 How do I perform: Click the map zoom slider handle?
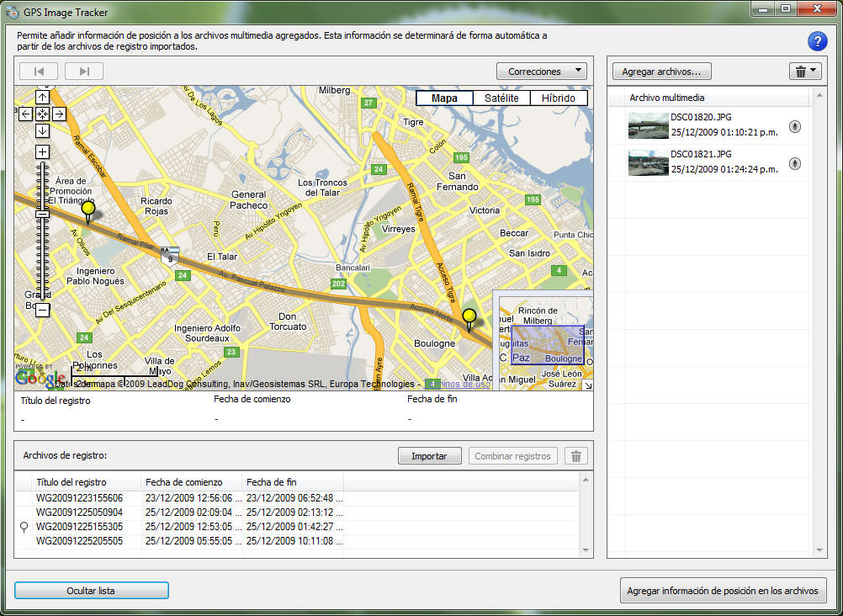coord(42,214)
